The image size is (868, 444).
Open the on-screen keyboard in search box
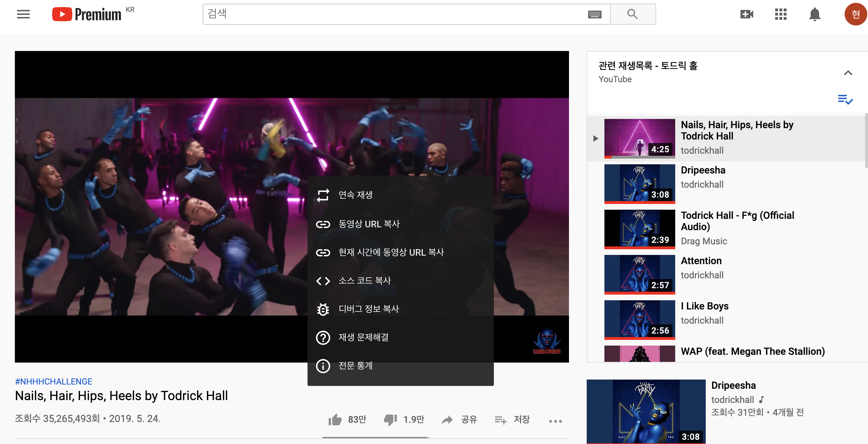point(594,14)
